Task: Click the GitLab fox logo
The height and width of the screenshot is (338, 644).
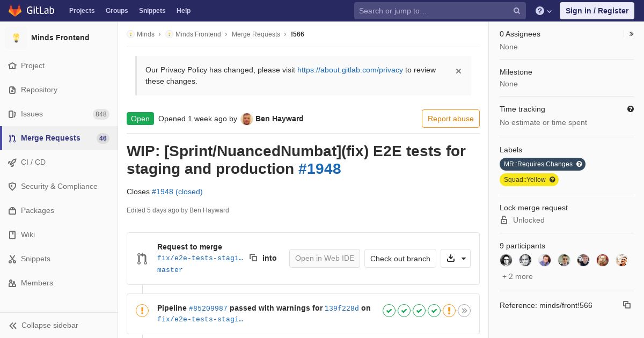Action: (x=15, y=11)
